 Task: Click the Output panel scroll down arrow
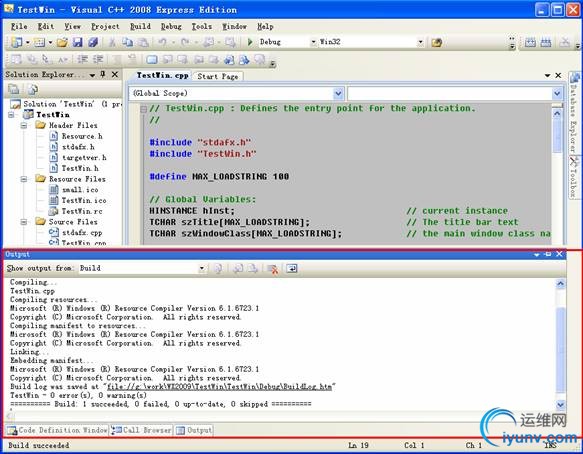560,404
